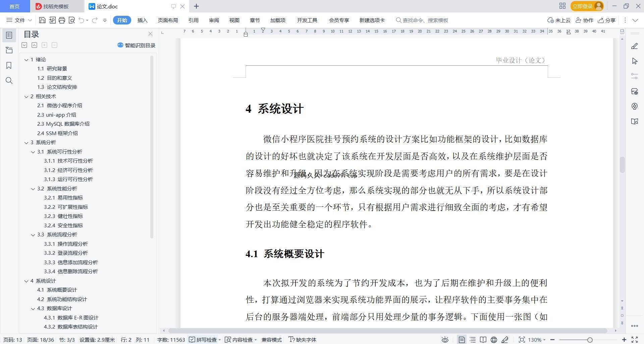The image size is (644, 344).
Task: Collapse the ribbon with top-right chevron
Action: pyautogui.click(x=635, y=20)
